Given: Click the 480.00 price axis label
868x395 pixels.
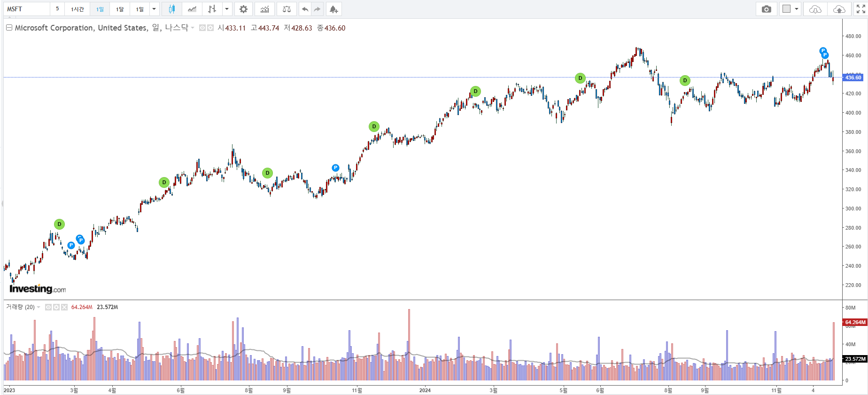Looking at the screenshot, I should [853, 36].
